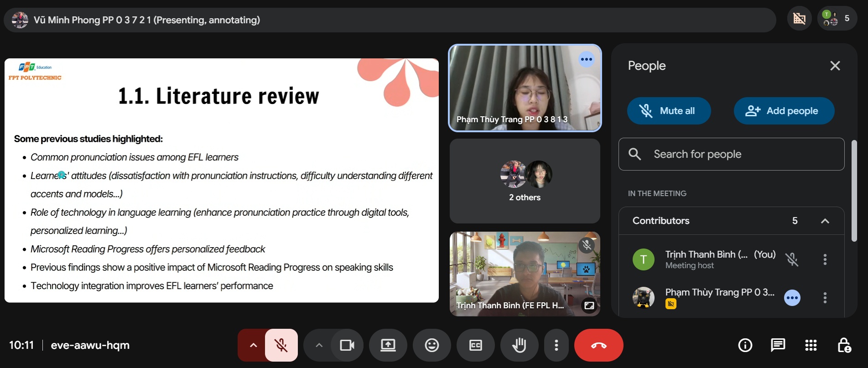Unmute the microphone in the bottom bar

tap(281, 345)
